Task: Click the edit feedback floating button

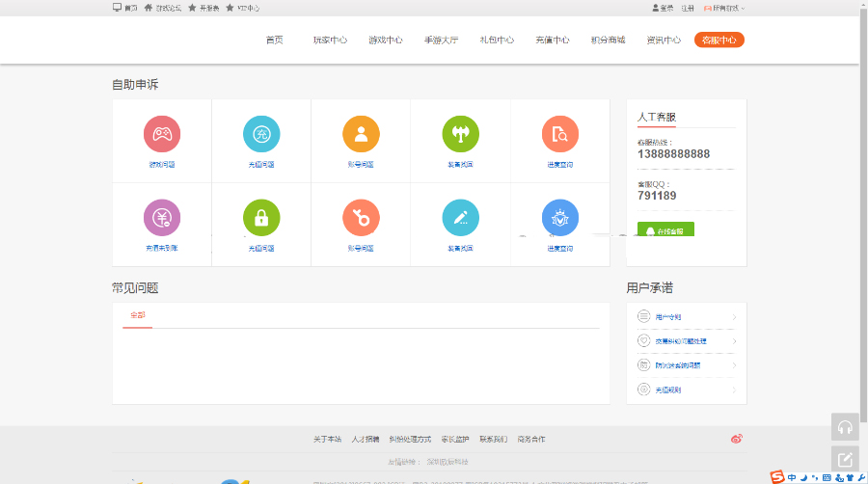Action: pos(845,459)
